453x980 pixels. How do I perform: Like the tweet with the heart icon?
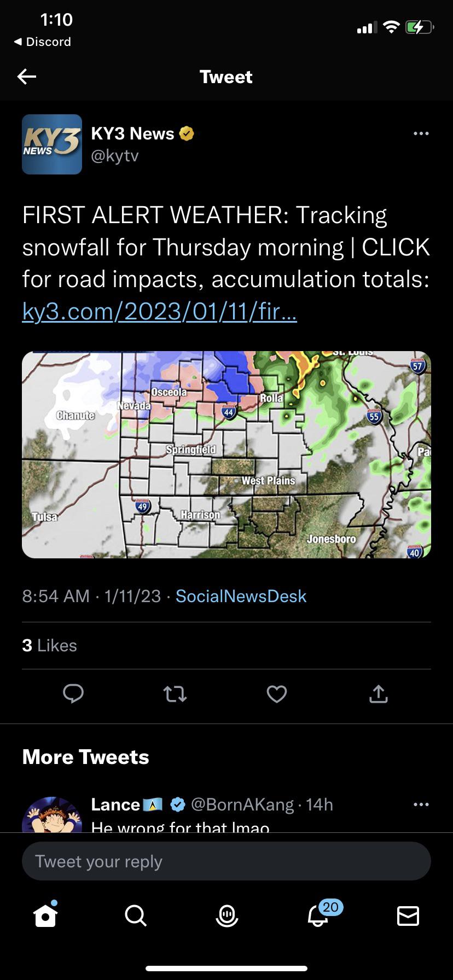point(277,694)
